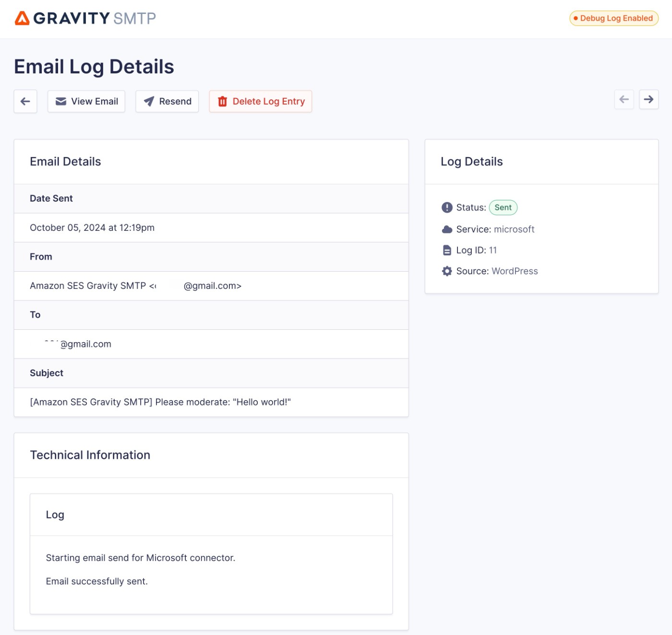The width and height of the screenshot is (672, 635).
Task: Select the date 'October 05, 2024 at 12:19pm'
Action: [92, 228]
